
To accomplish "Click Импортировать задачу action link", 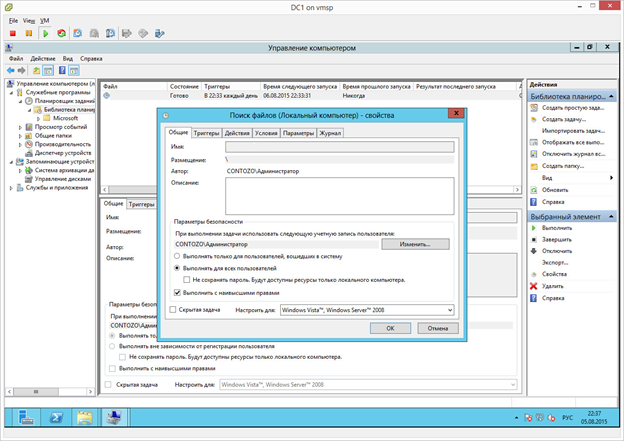I will click(573, 131).
